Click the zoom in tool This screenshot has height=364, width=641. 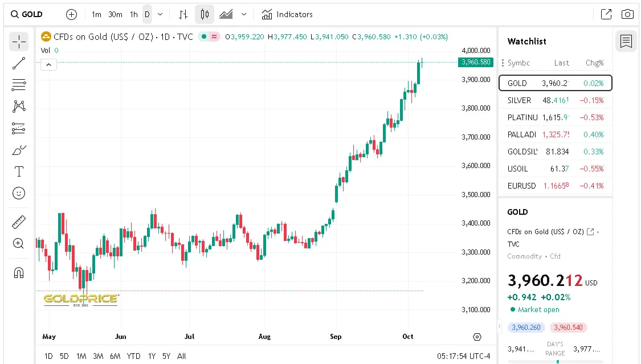point(19,243)
